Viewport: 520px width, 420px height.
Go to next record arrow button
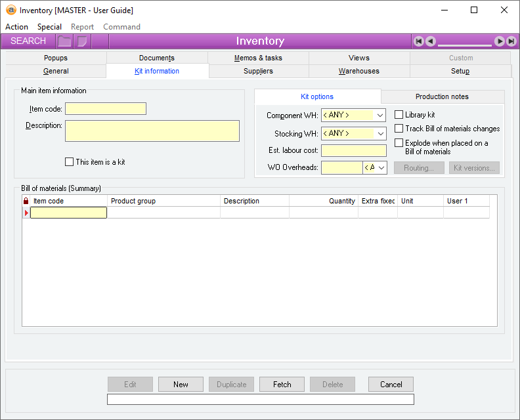coord(500,41)
